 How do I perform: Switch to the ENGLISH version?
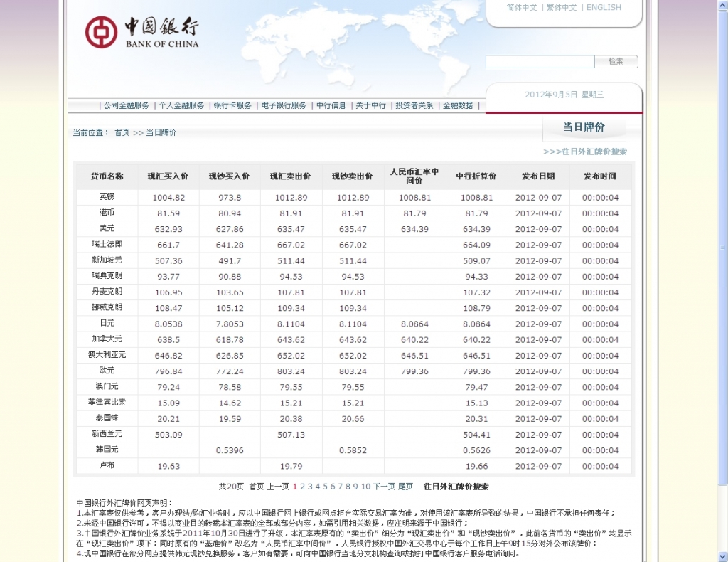coord(603,7)
